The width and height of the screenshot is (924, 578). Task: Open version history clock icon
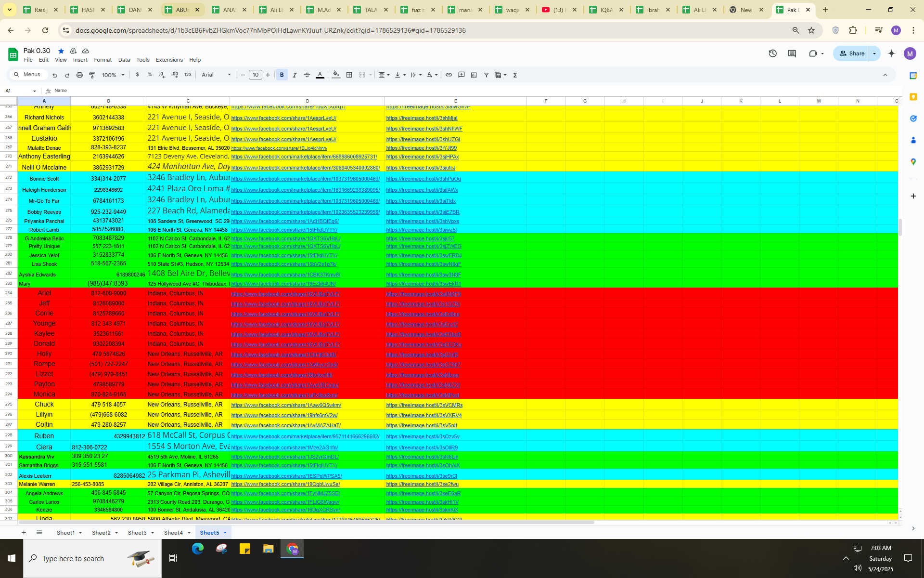click(x=773, y=53)
